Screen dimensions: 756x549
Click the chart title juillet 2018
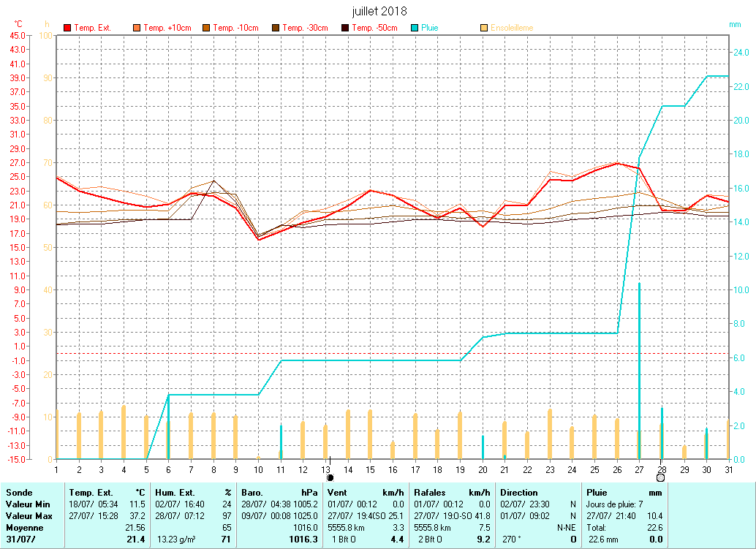pos(379,12)
